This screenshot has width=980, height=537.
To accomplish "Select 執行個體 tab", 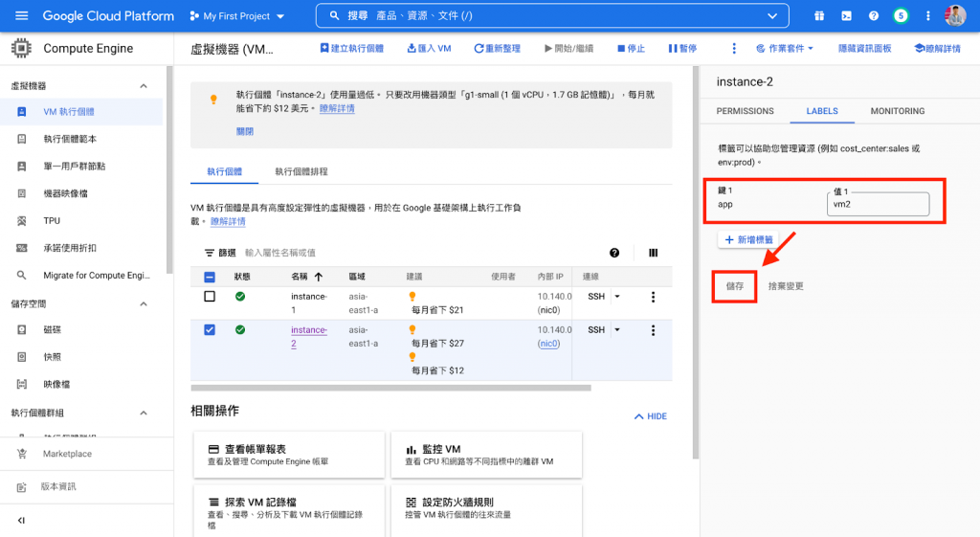I will (x=224, y=171).
